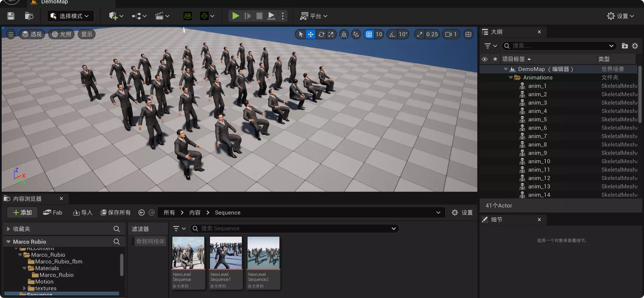Image resolution: width=644 pixels, height=298 pixels.
Task: Switch to the 细节 details tab
Action: tap(496, 220)
